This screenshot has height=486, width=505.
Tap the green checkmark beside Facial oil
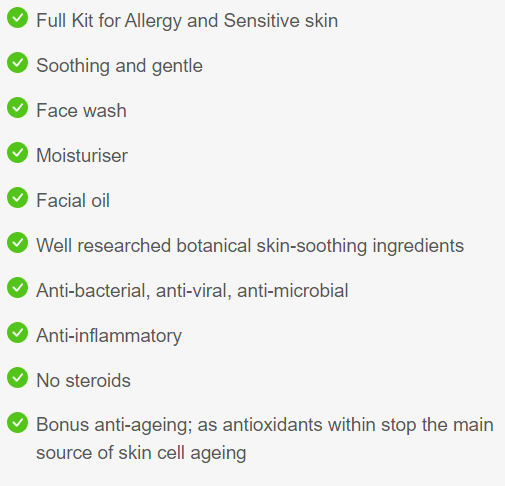click(x=17, y=197)
